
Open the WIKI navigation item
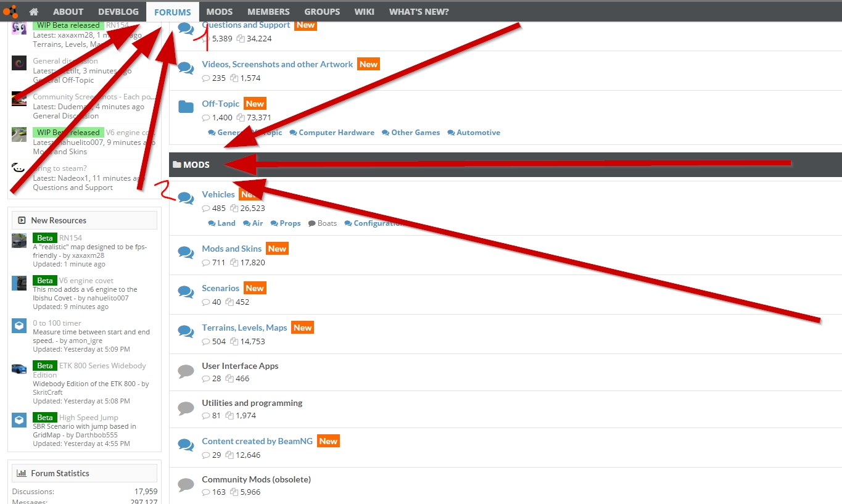[364, 12]
